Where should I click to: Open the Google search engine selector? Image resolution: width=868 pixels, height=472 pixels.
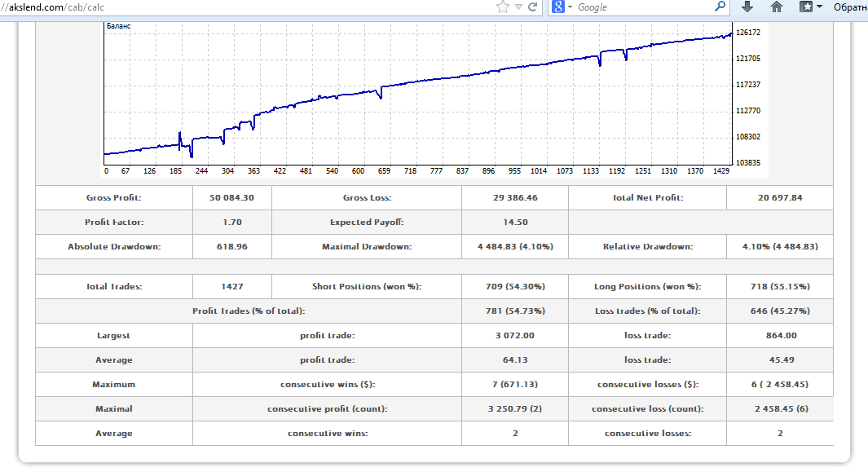(562, 7)
